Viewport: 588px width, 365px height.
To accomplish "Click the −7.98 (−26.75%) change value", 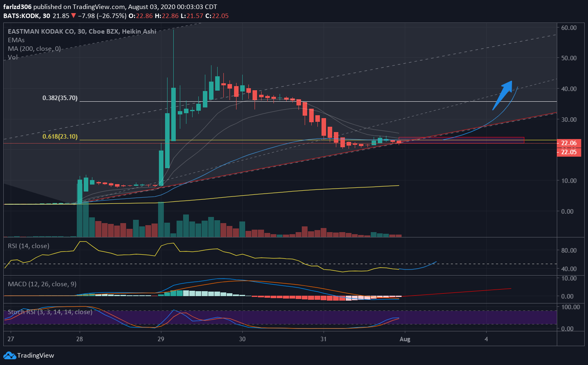I will tap(102, 16).
